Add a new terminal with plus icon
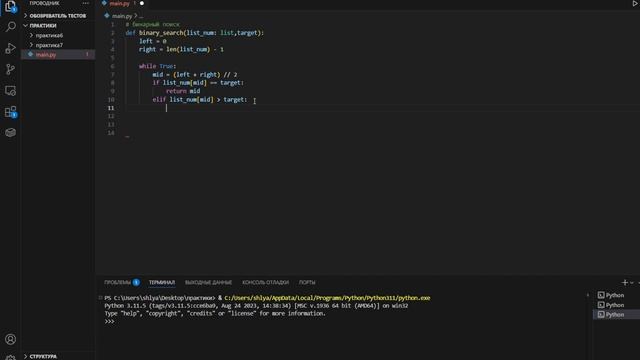 [624, 282]
